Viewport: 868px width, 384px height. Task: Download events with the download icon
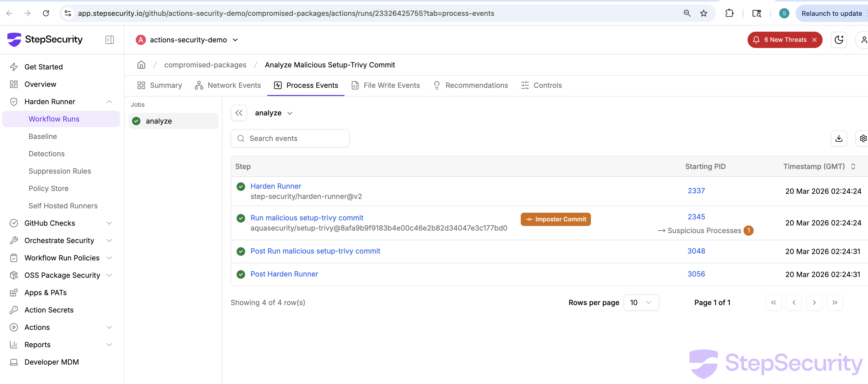coord(839,138)
